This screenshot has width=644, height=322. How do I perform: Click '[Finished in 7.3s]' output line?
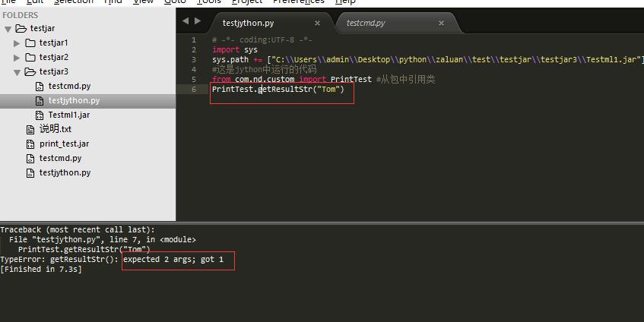(41, 269)
